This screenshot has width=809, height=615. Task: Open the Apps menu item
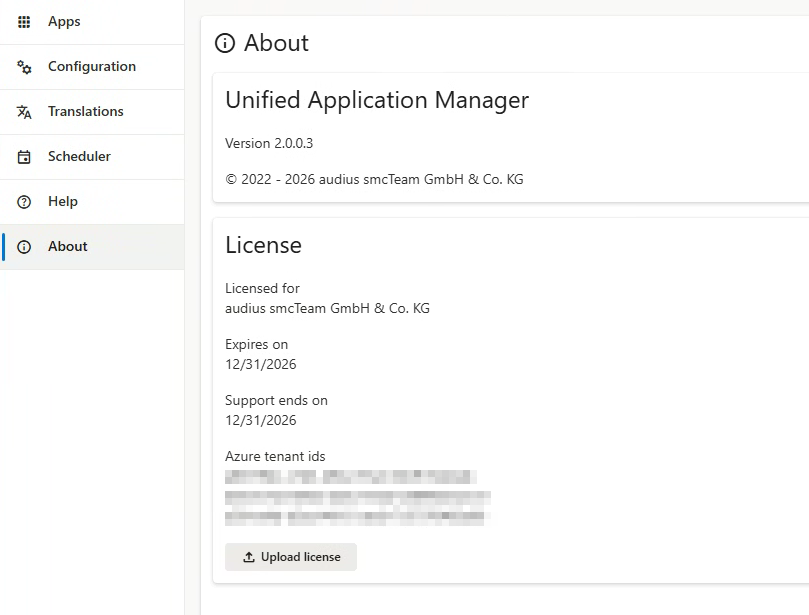coord(92,22)
